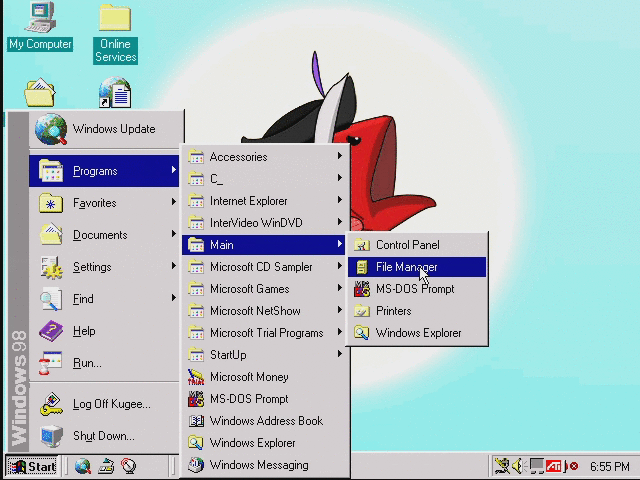Click the Find submenu arrow
The image size is (640, 480).
tap(173, 298)
